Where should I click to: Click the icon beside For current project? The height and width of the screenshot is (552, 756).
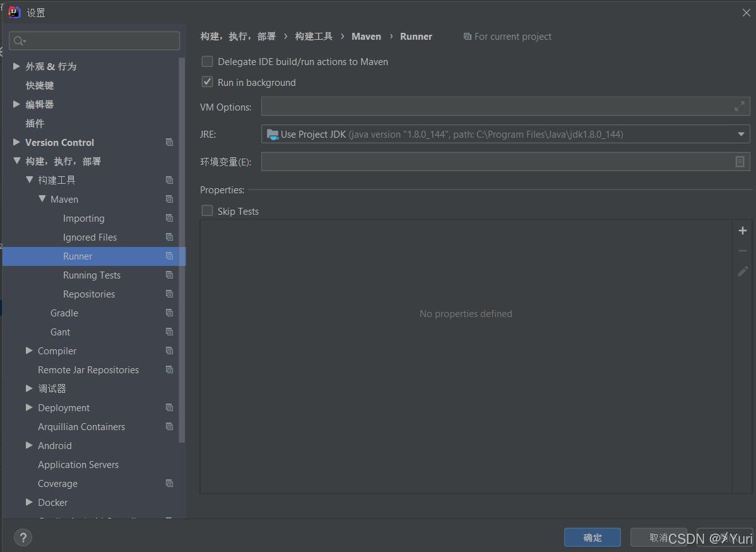tap(468, 36)
